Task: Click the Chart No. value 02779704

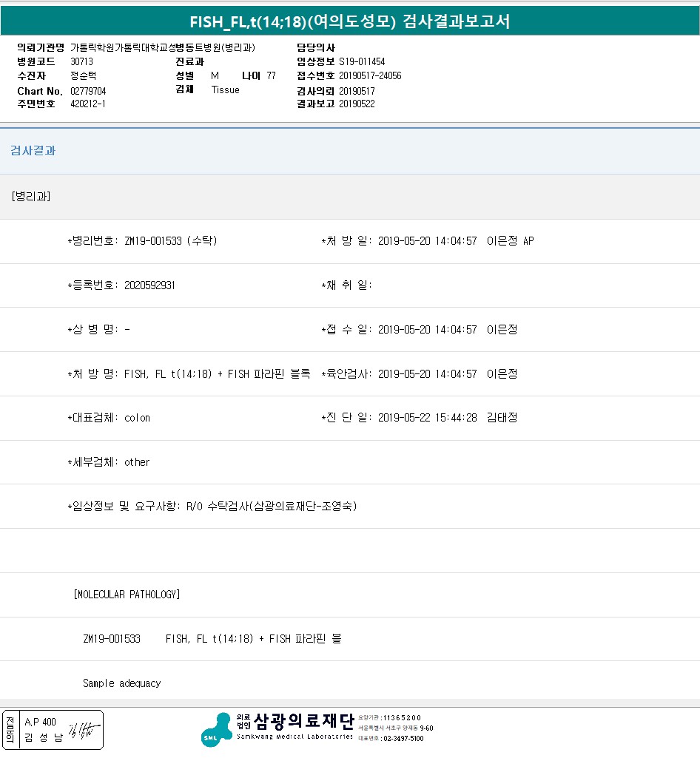Action: click(x=88, y=91)
